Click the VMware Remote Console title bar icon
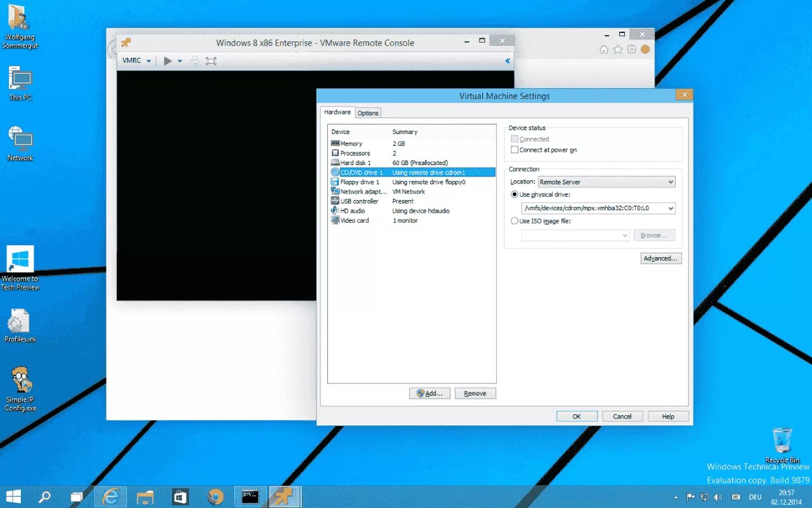Image resolution: width=812 pixels, height=508 pixels. point(126,43)
